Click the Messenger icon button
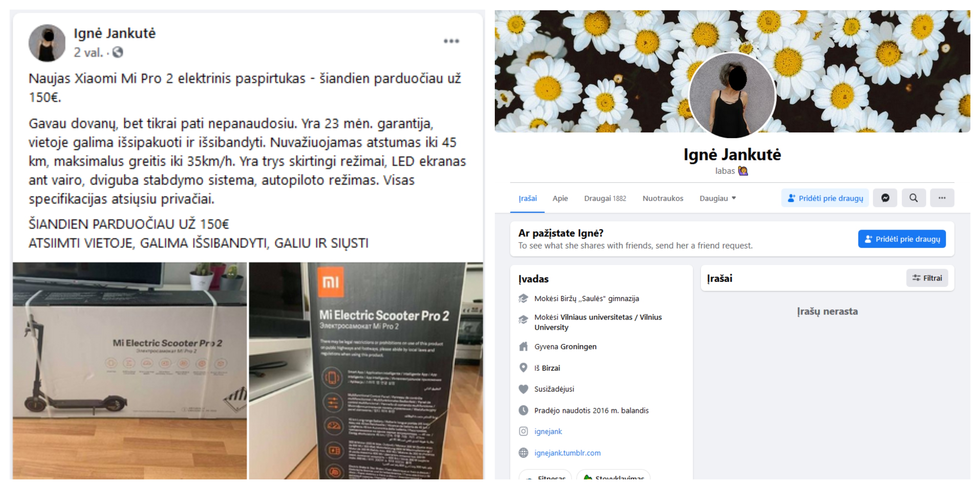 click(x=885, y=198)
